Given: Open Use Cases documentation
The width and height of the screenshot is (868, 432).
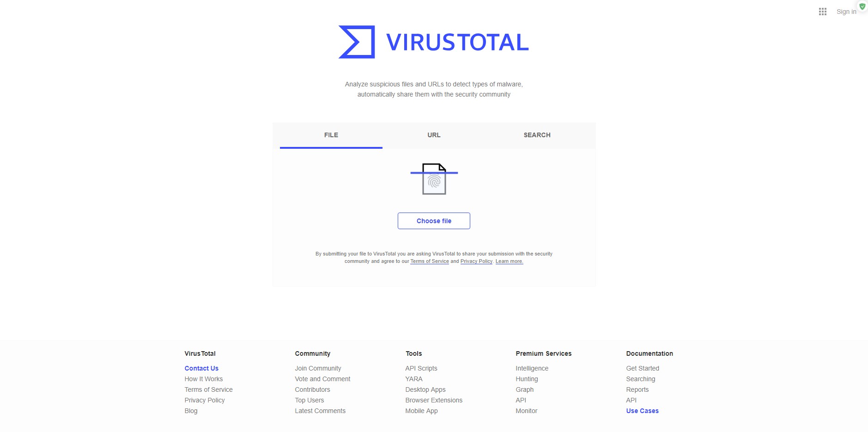Looking at the screenshot, I should 643,411.
